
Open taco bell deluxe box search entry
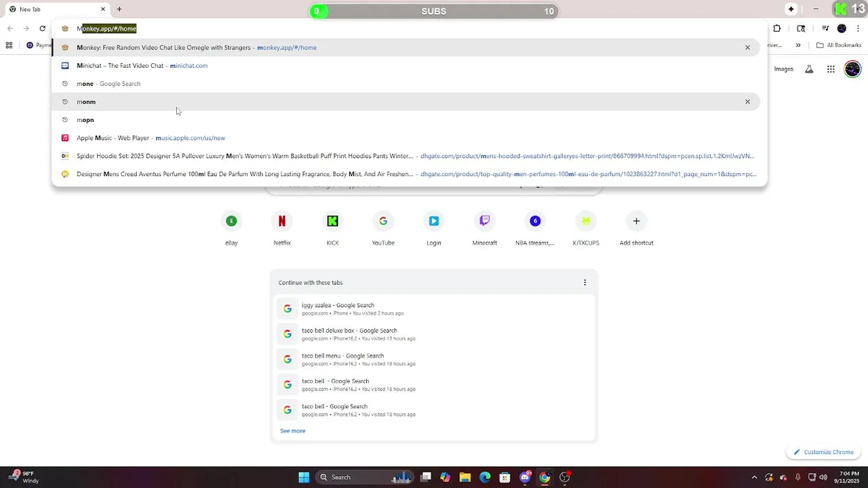tap(434, 334)
